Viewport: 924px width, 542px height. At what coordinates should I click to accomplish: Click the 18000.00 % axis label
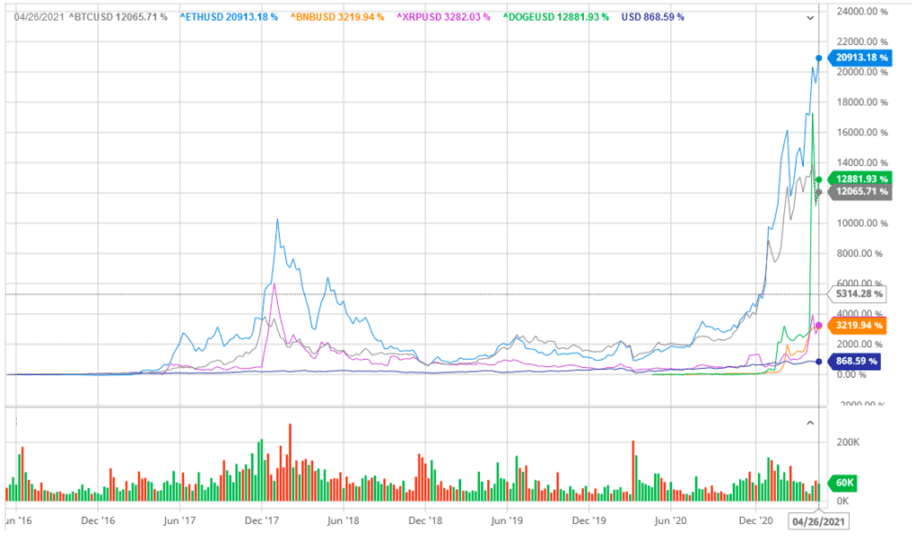pyautogui.click(x=862, y=103)
